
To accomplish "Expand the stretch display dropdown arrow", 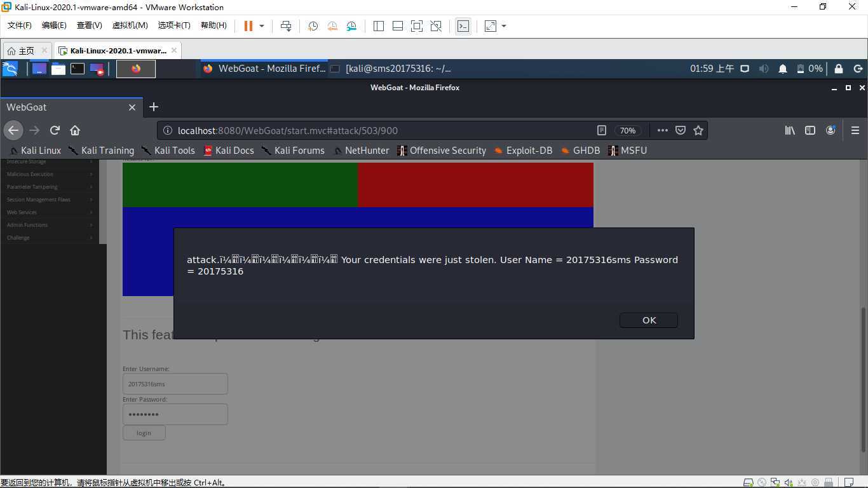I will 504,26.
